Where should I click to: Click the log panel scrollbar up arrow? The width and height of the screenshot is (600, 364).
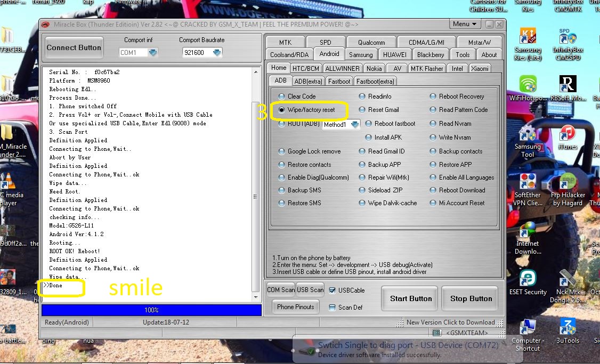click(x=256, y=71)
